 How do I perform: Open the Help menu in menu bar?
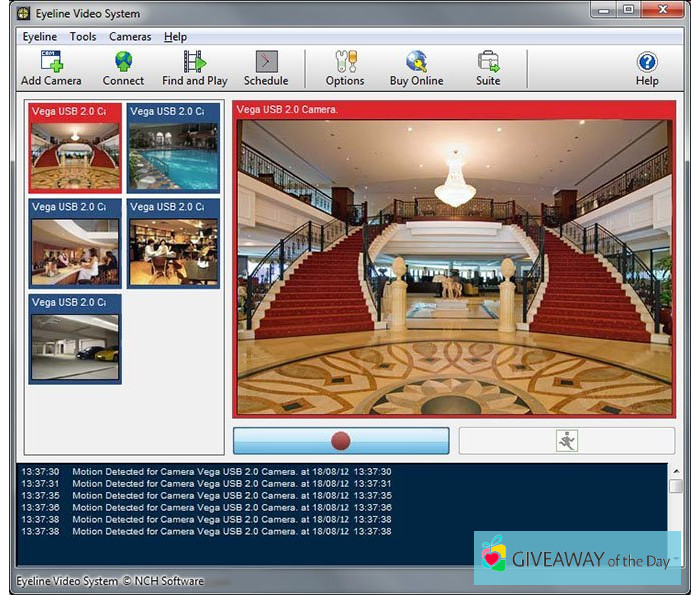tap(175, 37)
